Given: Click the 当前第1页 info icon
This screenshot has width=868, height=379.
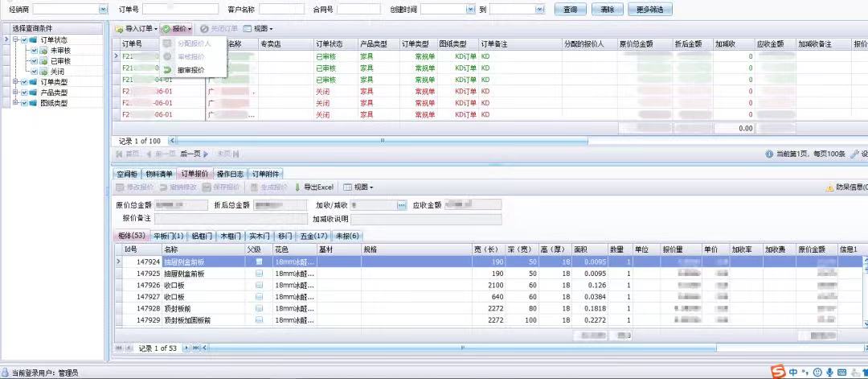Looking at the screenshot, I should pyautogui.click(x=769, y=154).
